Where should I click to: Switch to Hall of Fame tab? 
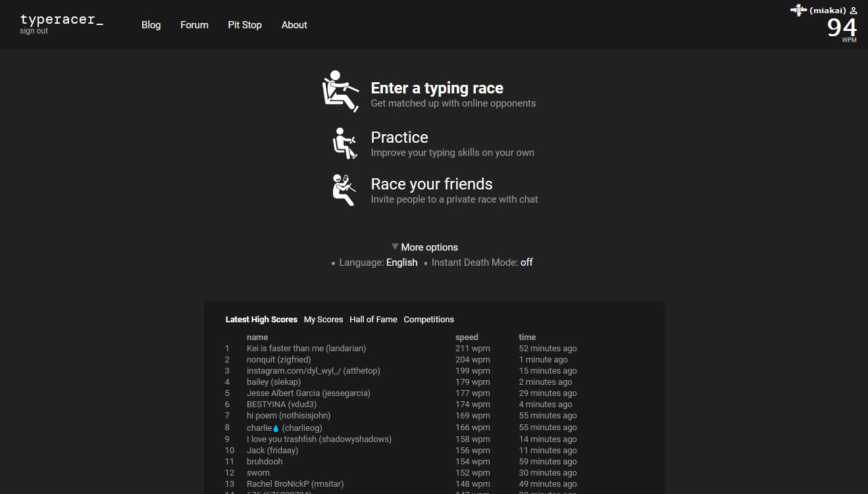point(373,320)
